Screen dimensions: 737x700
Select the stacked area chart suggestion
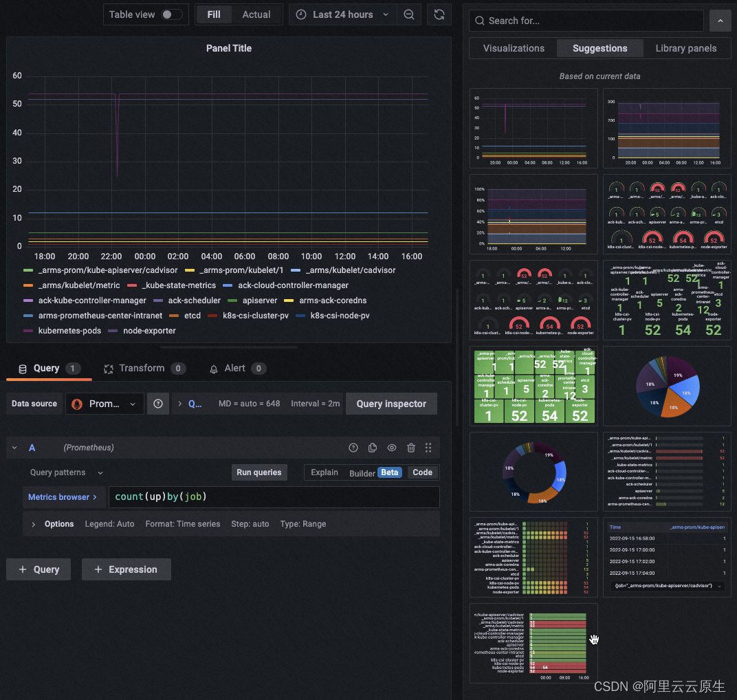[x=667, y=129]
